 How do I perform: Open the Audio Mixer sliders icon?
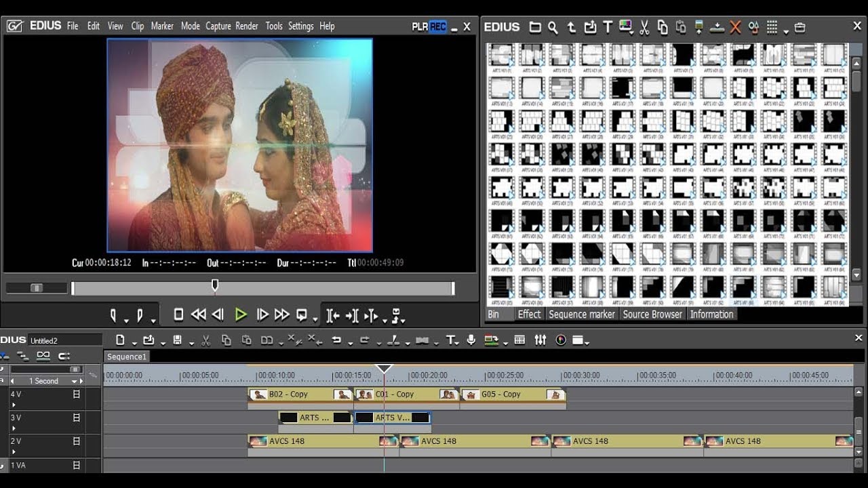[540, 340]
